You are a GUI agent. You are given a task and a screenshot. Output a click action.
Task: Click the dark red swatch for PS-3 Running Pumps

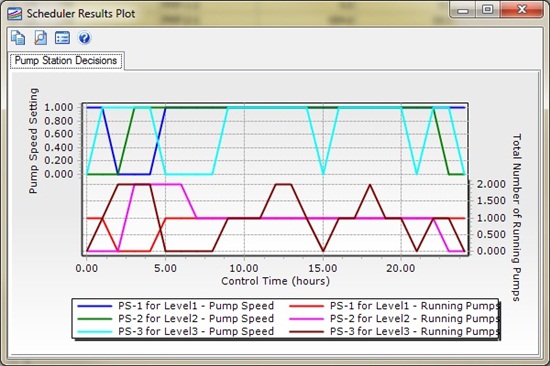click(307, 332)
